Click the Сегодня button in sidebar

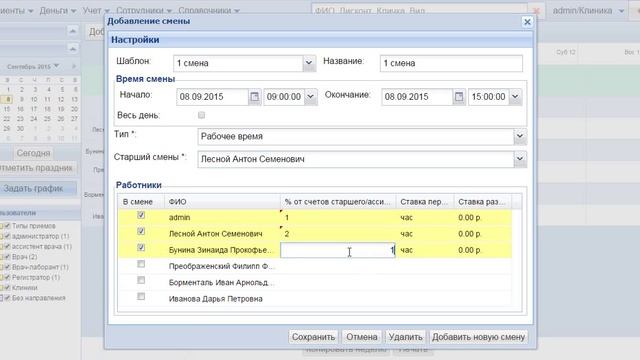click(33, 153)
